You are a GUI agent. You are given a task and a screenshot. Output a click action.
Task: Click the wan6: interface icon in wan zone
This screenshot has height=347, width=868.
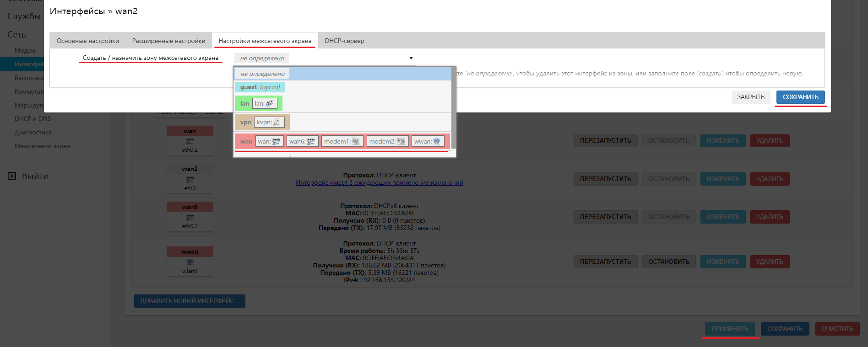point(311,141)
